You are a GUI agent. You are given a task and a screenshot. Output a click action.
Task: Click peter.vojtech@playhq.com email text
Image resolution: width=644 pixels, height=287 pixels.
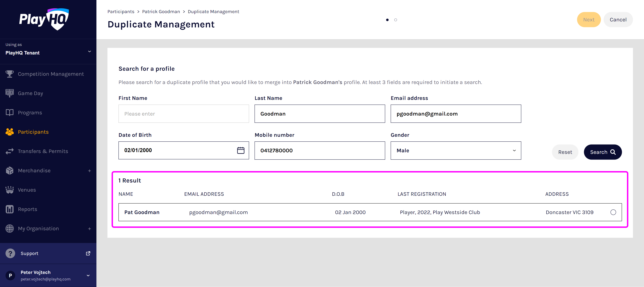45,279
